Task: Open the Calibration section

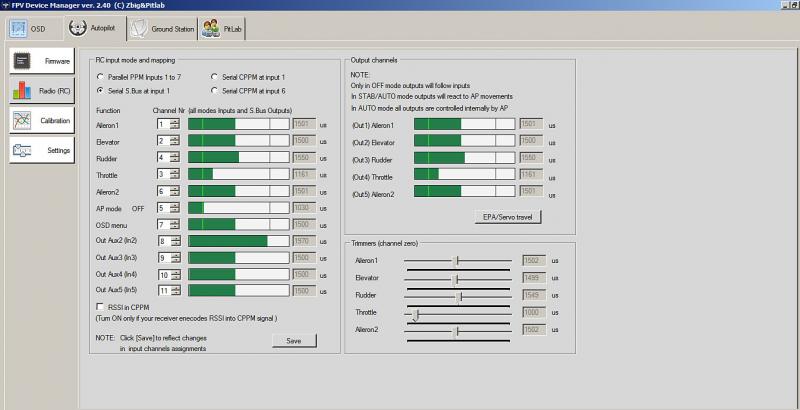Action: click(42, 120)
